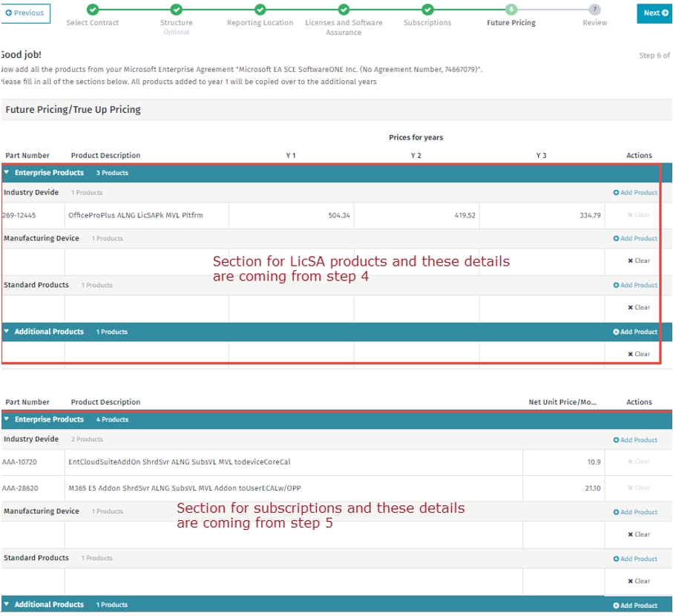Click Net Unit Price/Mo... column header

click(562, 402)
